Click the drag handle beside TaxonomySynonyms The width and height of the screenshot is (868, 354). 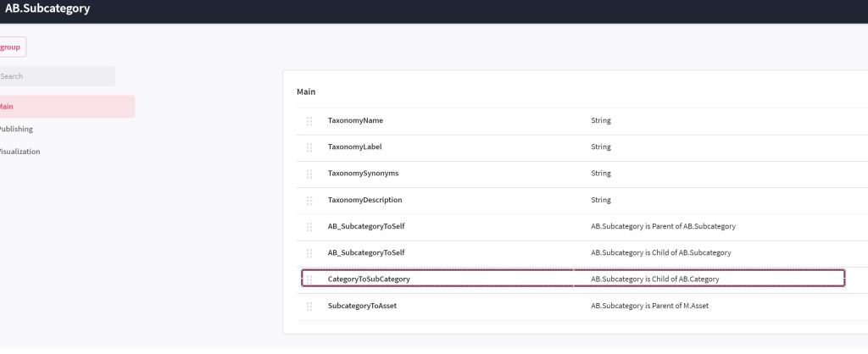coord(309,174)
